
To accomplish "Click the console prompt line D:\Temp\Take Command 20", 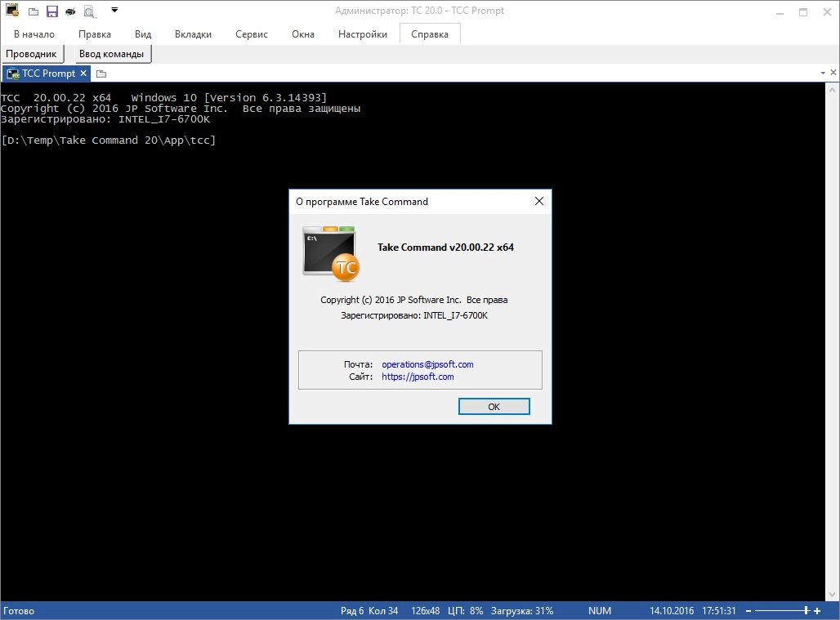I will (108, 141).
